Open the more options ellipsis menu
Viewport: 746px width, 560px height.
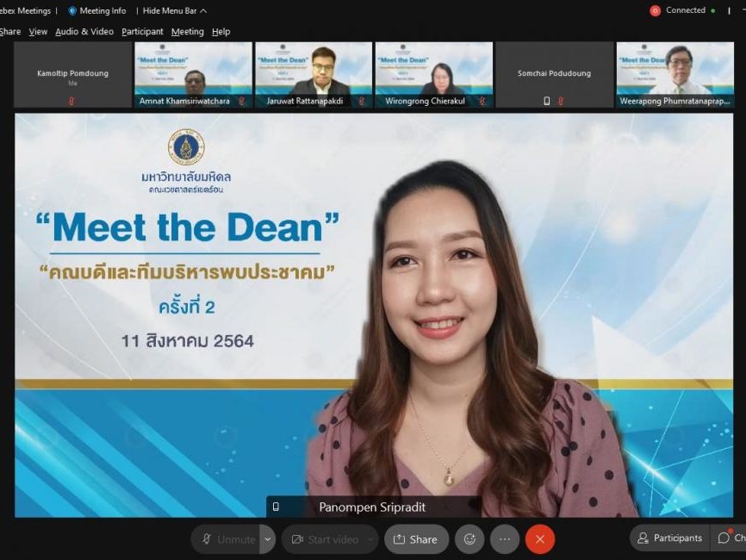(505, 539)
